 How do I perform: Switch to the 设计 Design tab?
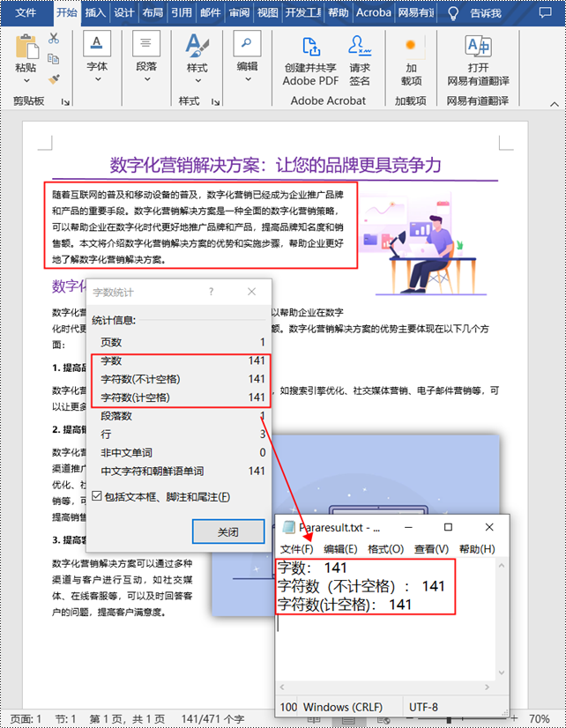point(124,13)
